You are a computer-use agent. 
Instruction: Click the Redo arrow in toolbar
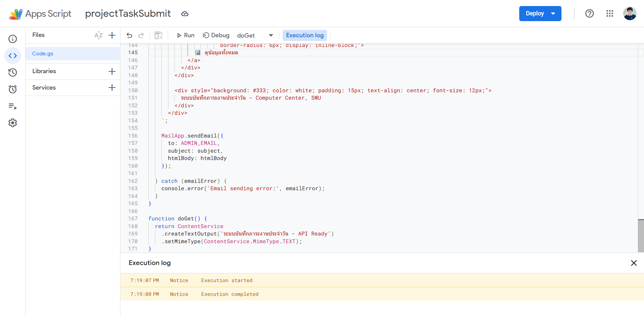click(141, 35)
